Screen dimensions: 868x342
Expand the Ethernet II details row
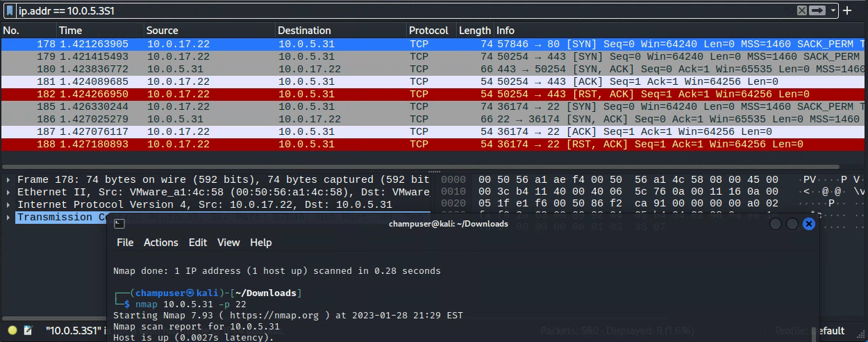8,193
